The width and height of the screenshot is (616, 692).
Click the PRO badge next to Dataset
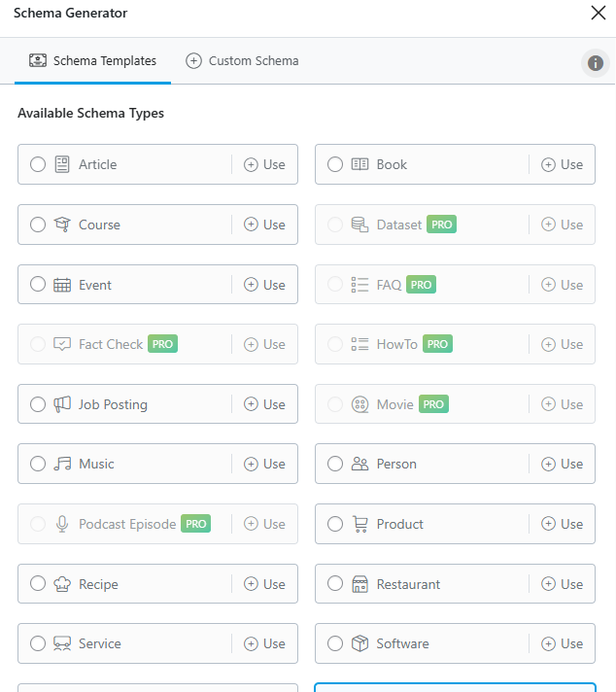click(442, 225)
